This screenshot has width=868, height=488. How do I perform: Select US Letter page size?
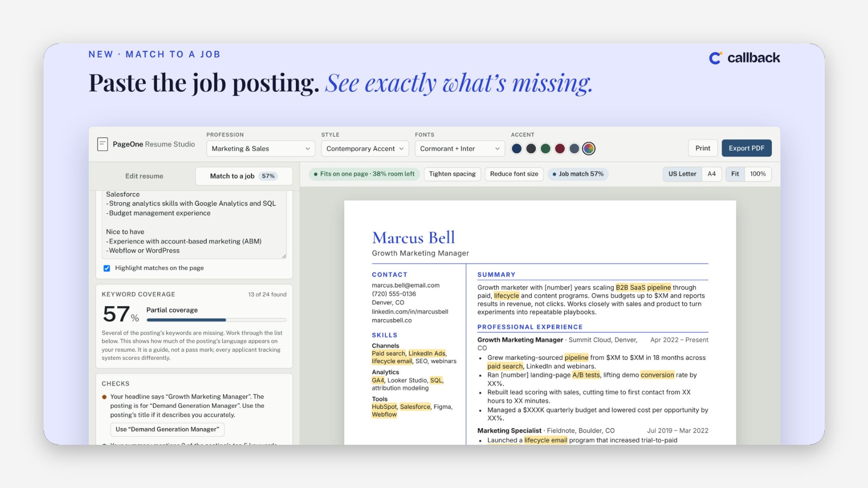coord(682,174)
